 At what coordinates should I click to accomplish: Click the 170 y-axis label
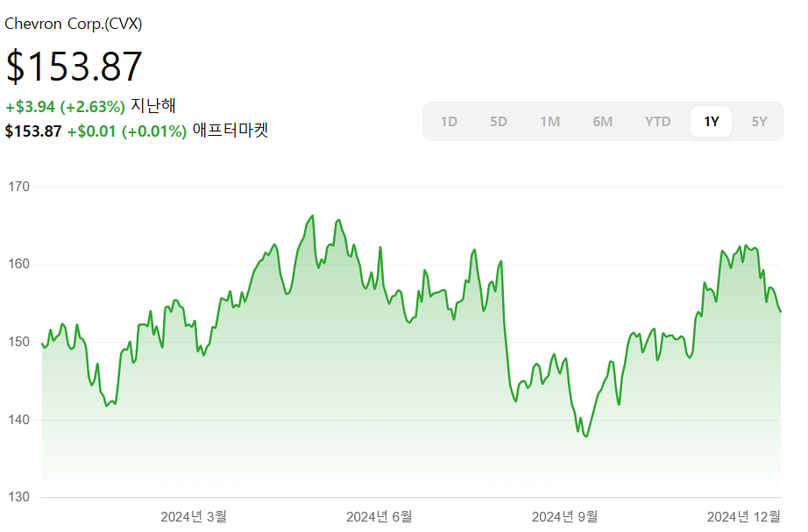(x=18, y=187)
